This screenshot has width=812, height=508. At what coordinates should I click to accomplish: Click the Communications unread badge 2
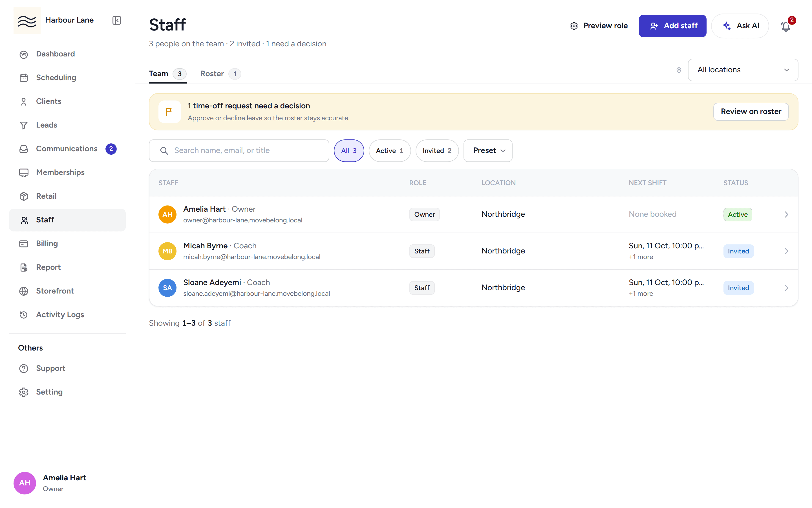point(111,148)
